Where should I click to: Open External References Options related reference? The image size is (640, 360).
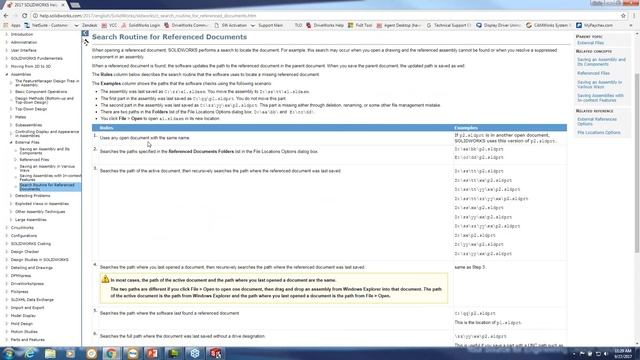coord(597,121)
